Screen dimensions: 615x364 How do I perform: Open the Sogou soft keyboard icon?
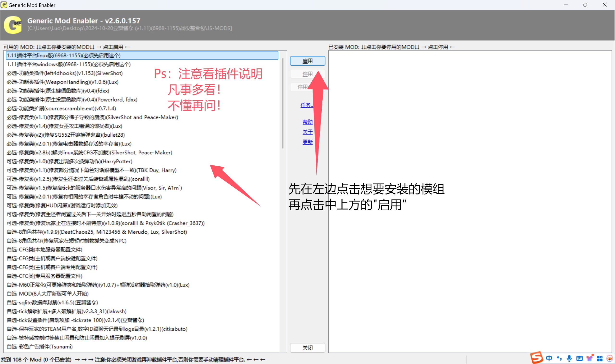[x=579, y=358]
